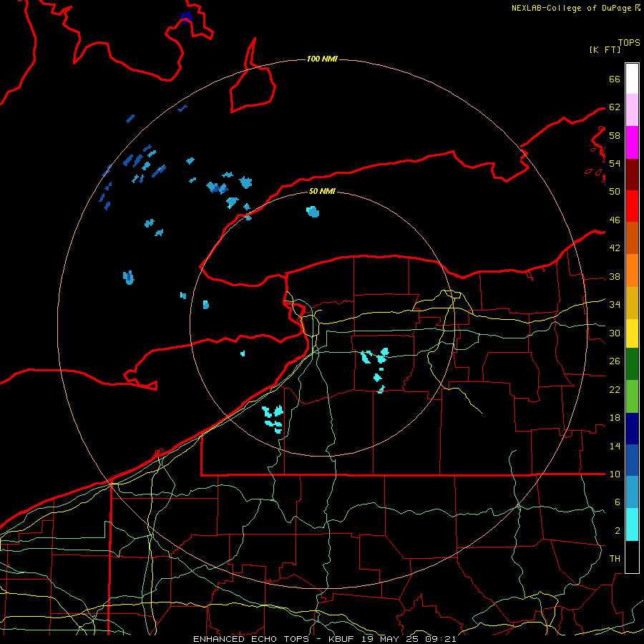Viewport: 644px width, 644px height.
Task: Click the 100 NMI range ring label
Action: [322, 59]
